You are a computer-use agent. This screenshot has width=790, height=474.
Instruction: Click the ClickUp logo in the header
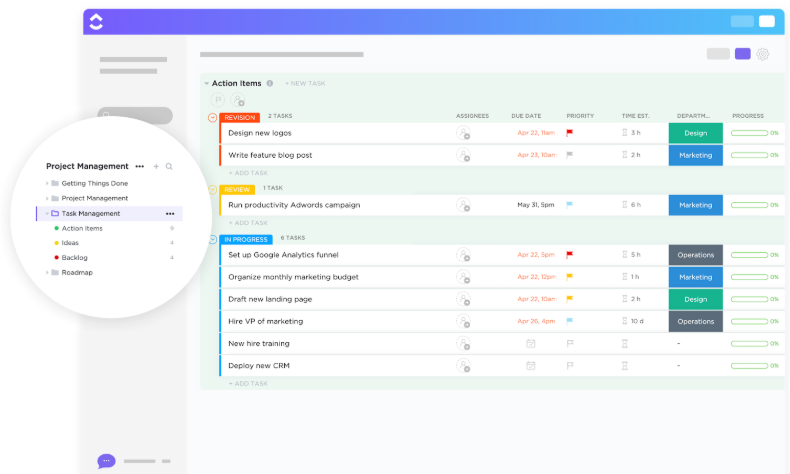[96, 21]
